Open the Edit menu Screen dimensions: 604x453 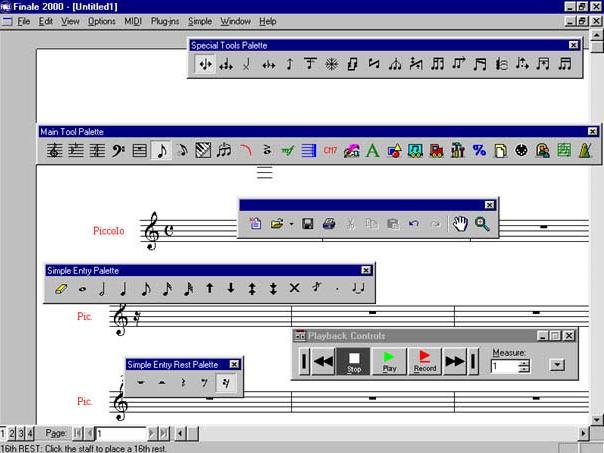click(x=45, y=21)
